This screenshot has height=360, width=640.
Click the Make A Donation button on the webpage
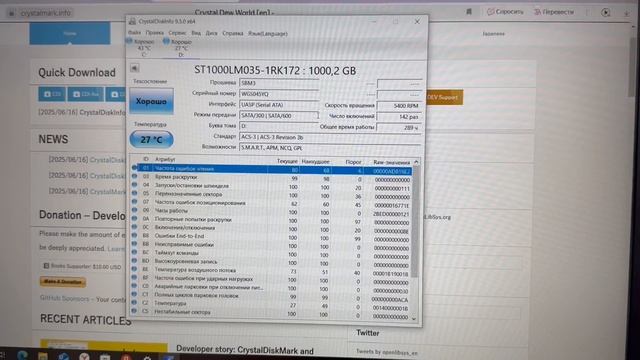63,282
